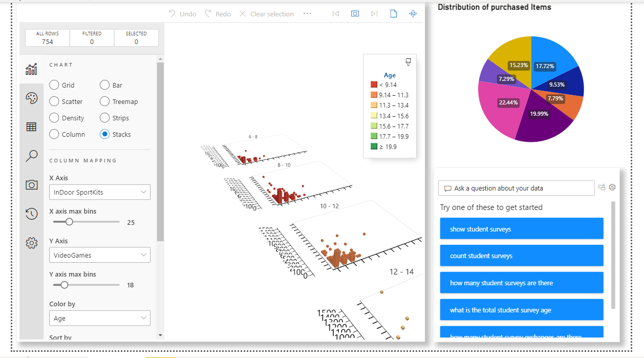
Task: Open the settings gear panel
Action: coord(31,243)
